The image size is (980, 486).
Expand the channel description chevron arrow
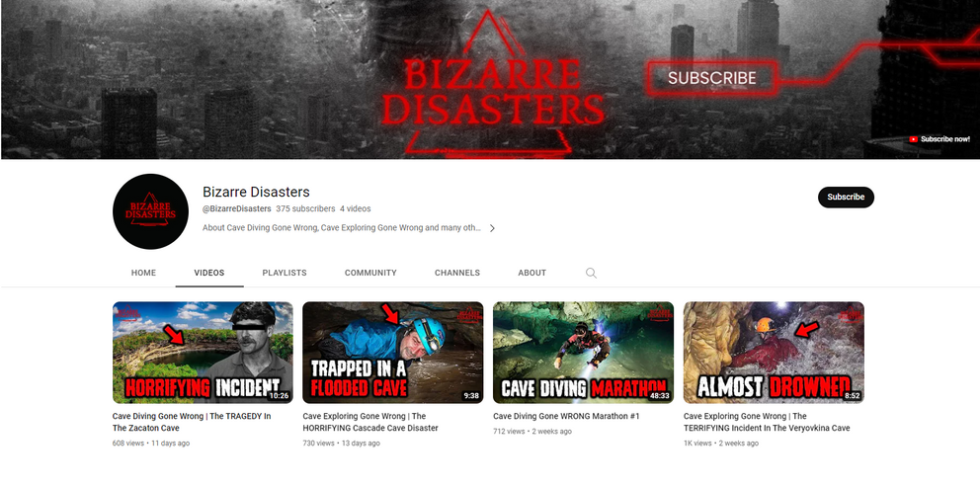pos(492,228)
